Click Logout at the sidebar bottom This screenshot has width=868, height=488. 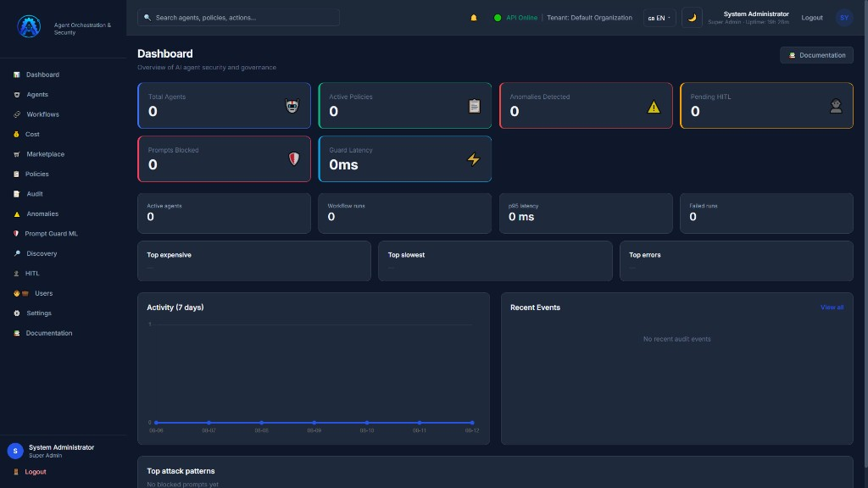point(35,472)
